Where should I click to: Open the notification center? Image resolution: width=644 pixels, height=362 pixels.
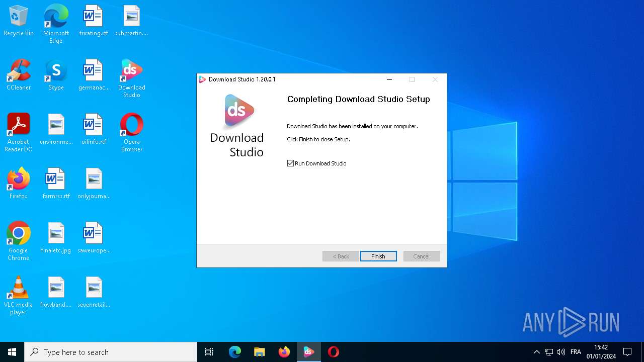click(x=627, y=352)
